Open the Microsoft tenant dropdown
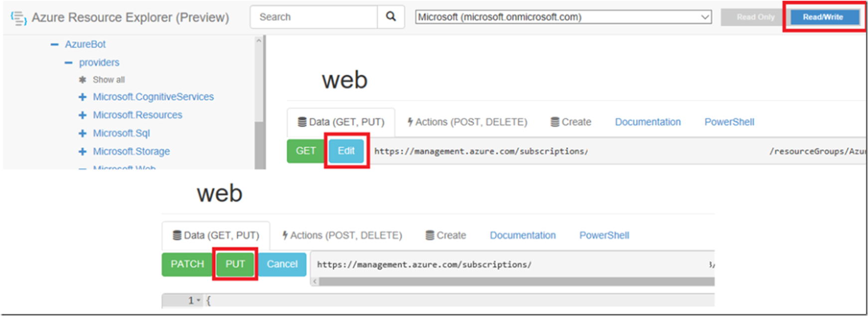Image resolution: width=868 pixels, height=316 pixels. pyautogui.click(x=564, y=17)
